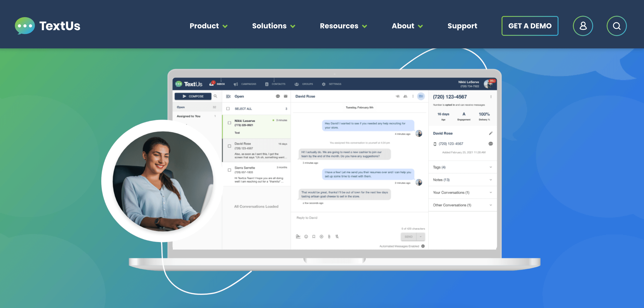Open the three-dot menu beside (720) 123-4567
Screen dimensions: 644x308
point(491,97)
